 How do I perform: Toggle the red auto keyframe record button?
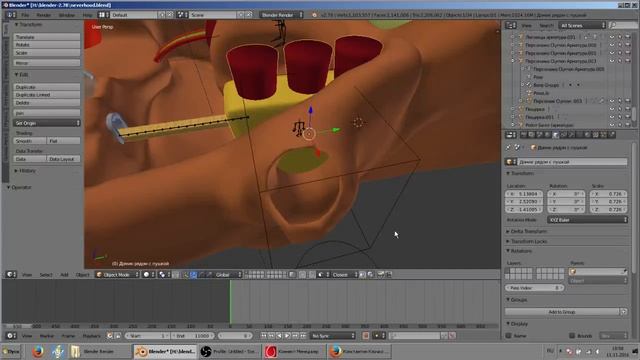[366, 336]
